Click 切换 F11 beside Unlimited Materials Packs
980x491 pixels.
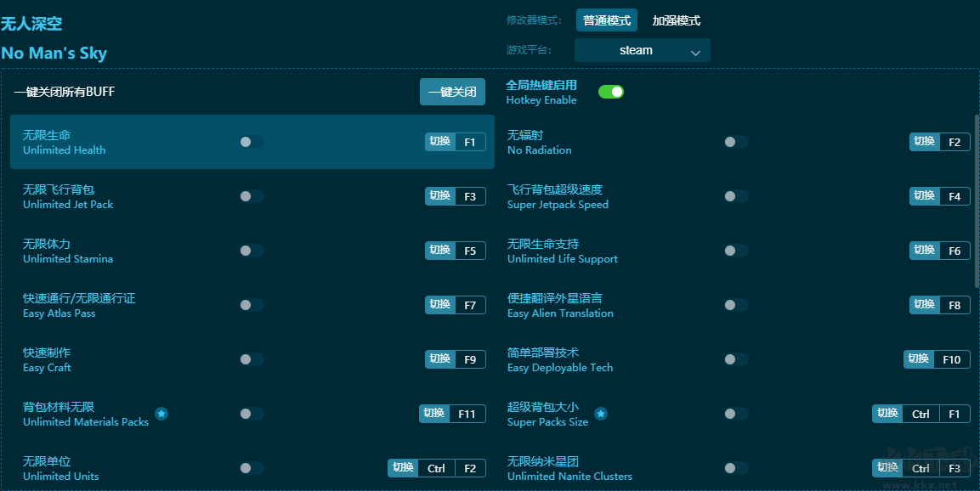pyautogui.click(x=452, y=414)
